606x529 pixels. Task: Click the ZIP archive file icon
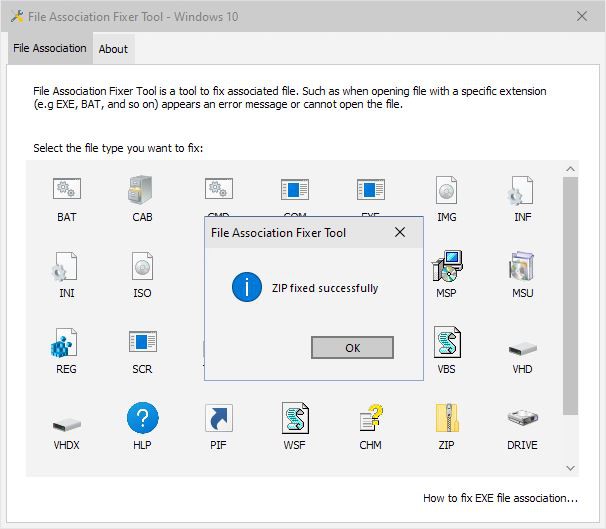click(x=447, y=418)
